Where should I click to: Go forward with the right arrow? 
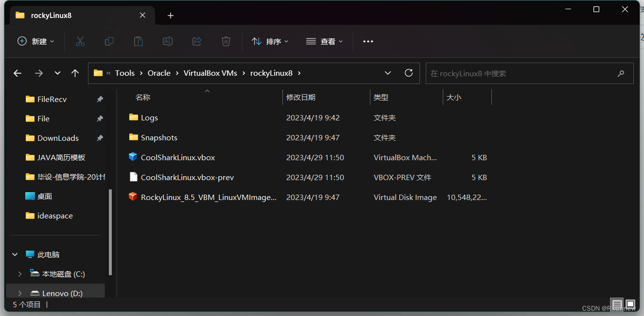pyautogui.click(x=39, y=73)
